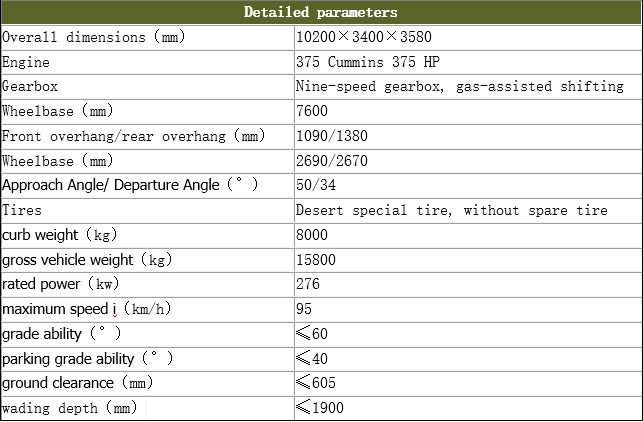Select the 'gross vehicle weight (kg)' label
The width and height of the screenshot is (643, 422).
coord(87,260)
